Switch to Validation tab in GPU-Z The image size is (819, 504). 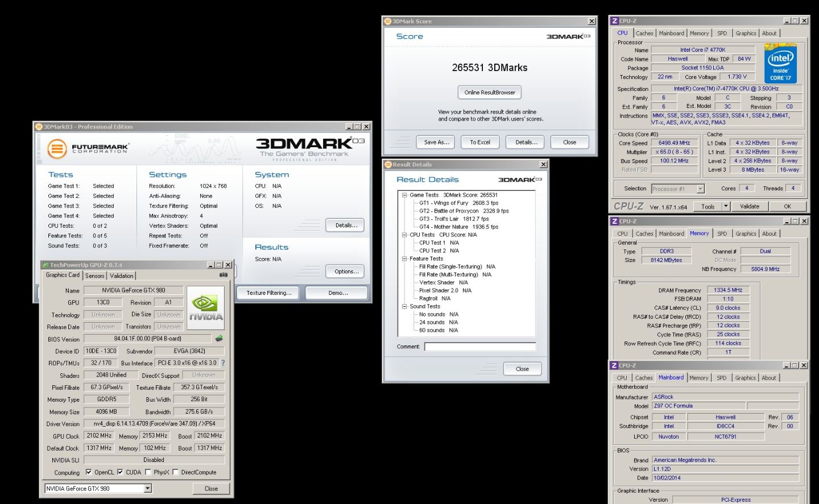coord(122,276)
